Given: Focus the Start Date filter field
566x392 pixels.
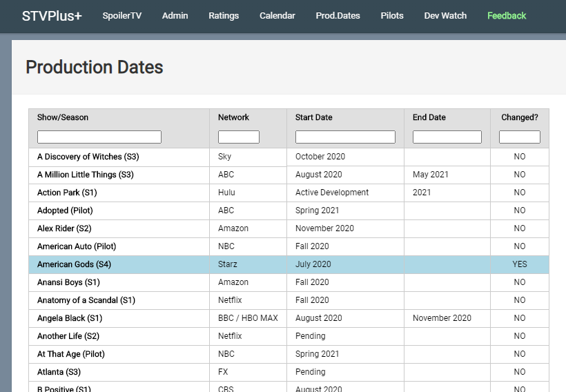Looking at the screenshot, I should [345, 137].
